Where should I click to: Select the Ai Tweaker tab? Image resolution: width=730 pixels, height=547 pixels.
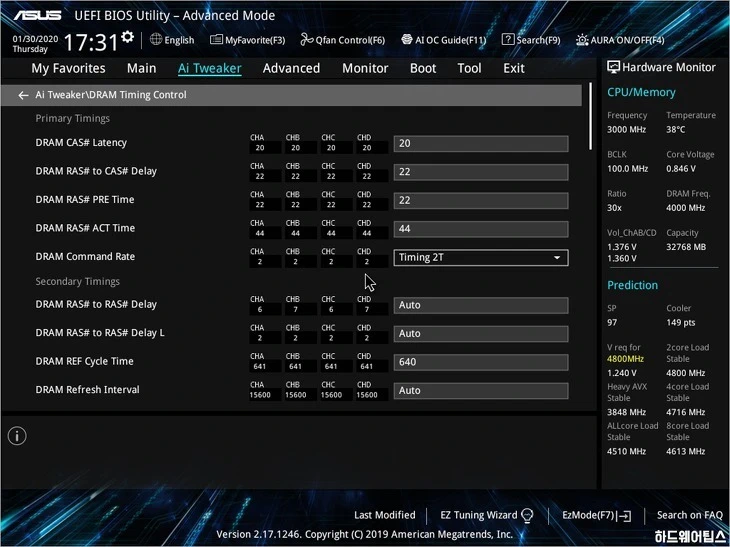pos(210,68)
